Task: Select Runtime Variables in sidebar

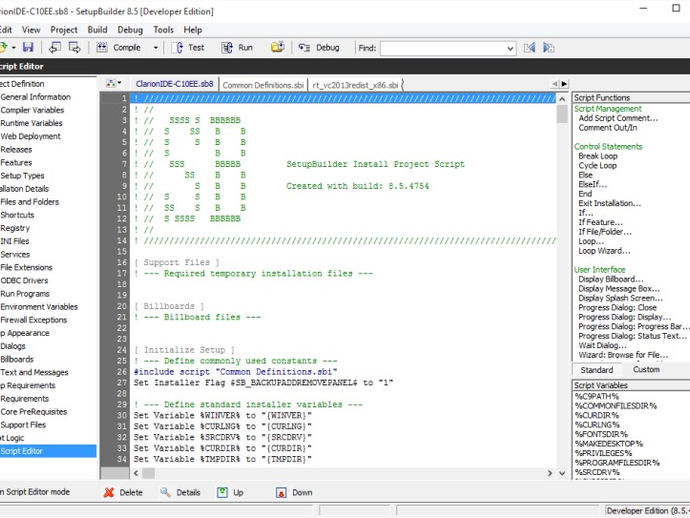Action: [31, 123]
